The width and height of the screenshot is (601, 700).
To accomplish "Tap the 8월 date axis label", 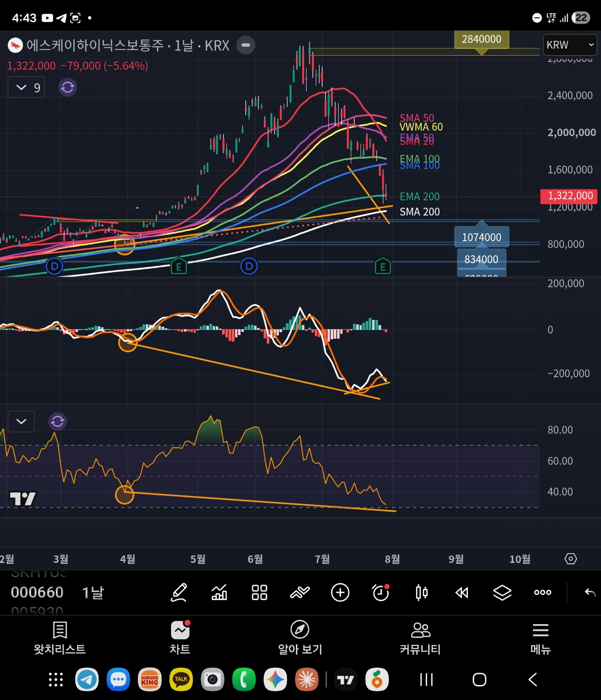I will tap(392, 559).
